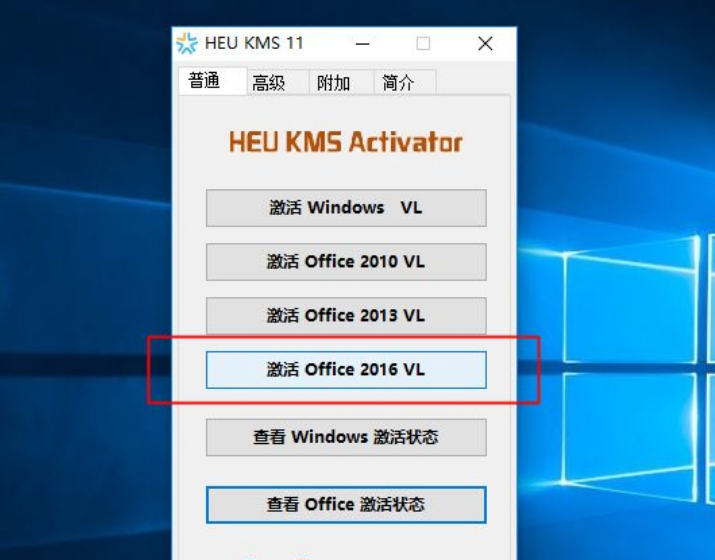Close the HEU KMS 11 window

(x=485, y=44)
